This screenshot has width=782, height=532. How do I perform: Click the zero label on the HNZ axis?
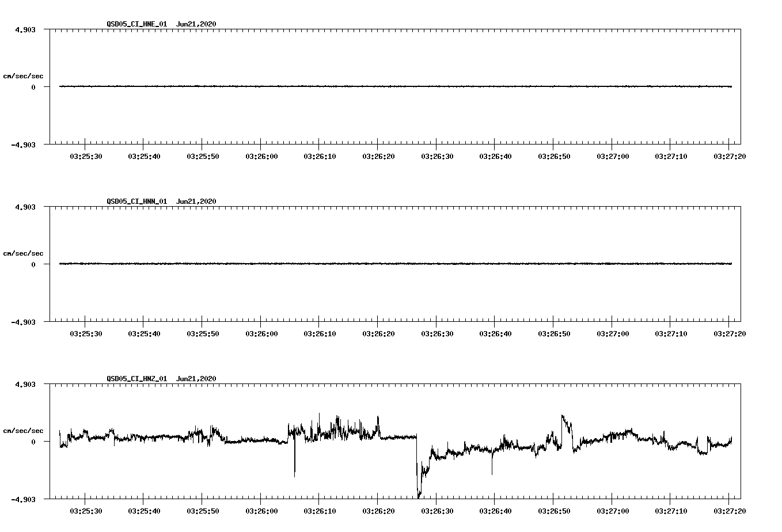[33, 442]
